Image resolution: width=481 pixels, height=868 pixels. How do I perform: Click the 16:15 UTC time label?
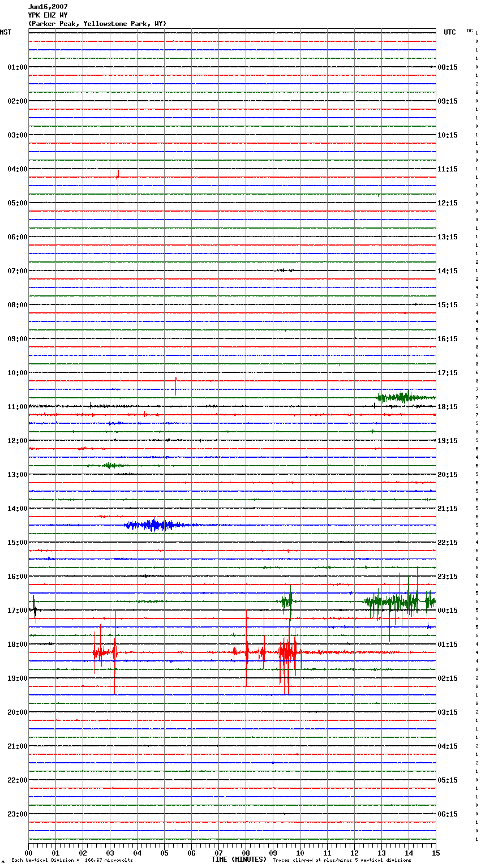(x=448, y=339)
